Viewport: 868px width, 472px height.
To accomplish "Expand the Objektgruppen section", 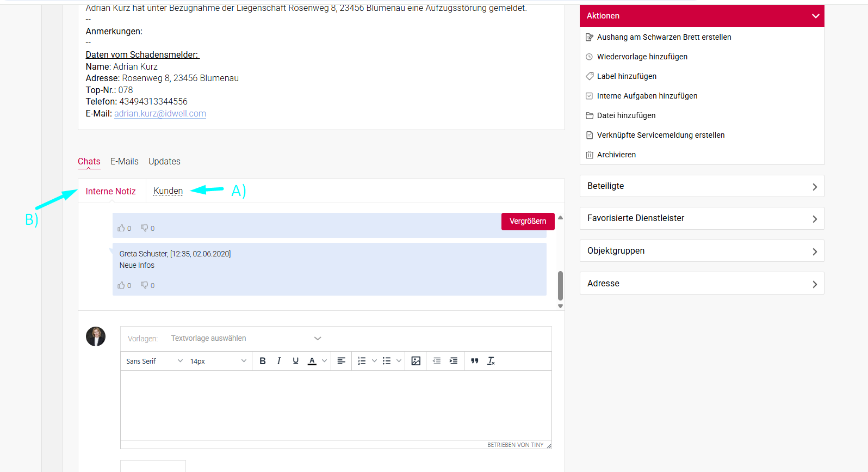I will tap(702, 251).
